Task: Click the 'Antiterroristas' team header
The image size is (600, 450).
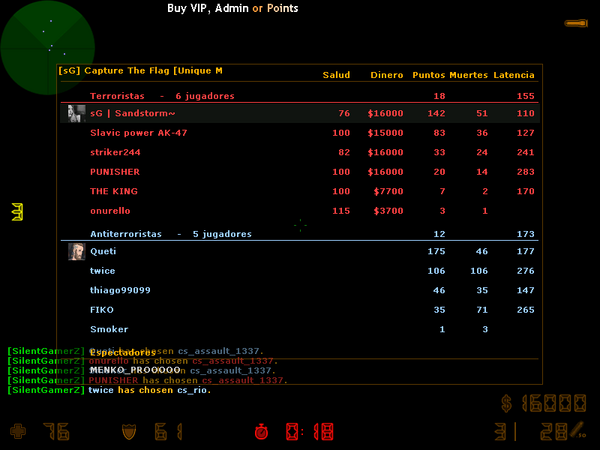Action: pos(126,234)
